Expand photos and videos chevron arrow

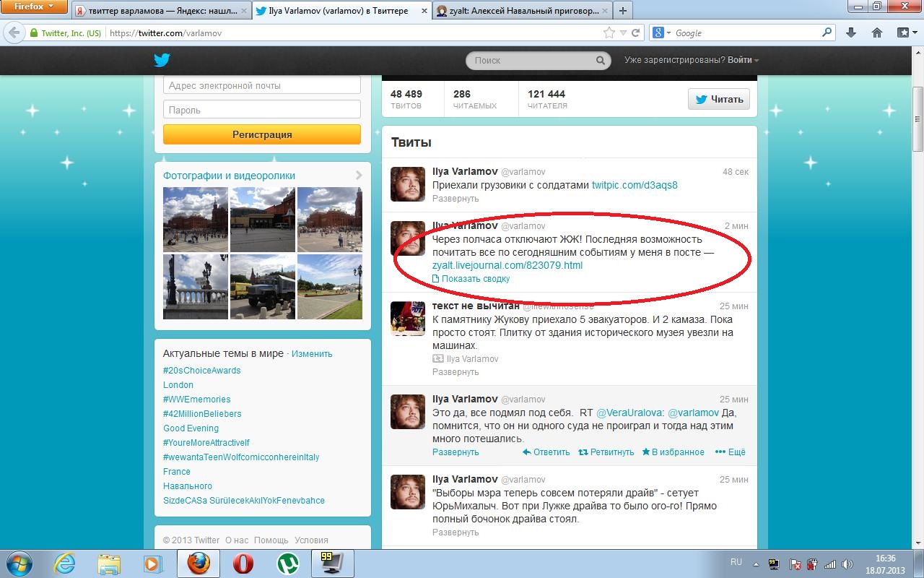pyautogui.click(x=359, y=176)
